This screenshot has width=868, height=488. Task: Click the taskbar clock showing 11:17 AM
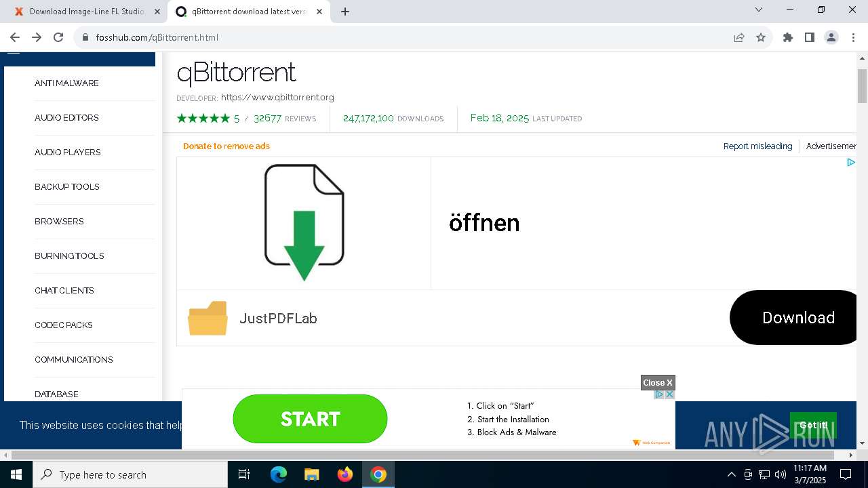pos(810,474)
